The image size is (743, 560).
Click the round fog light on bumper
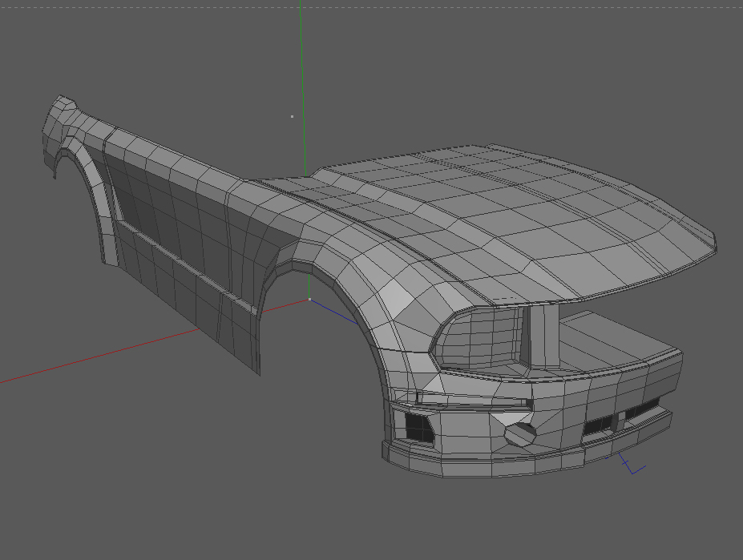(x=520, y=433)
